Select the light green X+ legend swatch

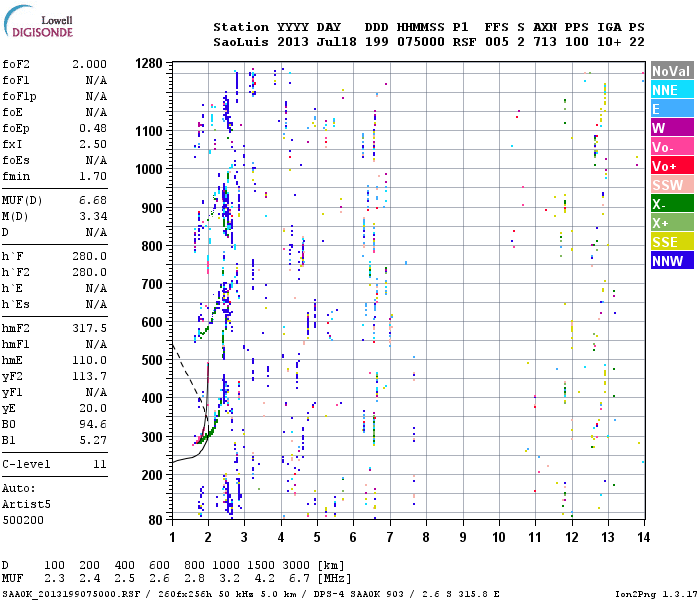[672, 222]
